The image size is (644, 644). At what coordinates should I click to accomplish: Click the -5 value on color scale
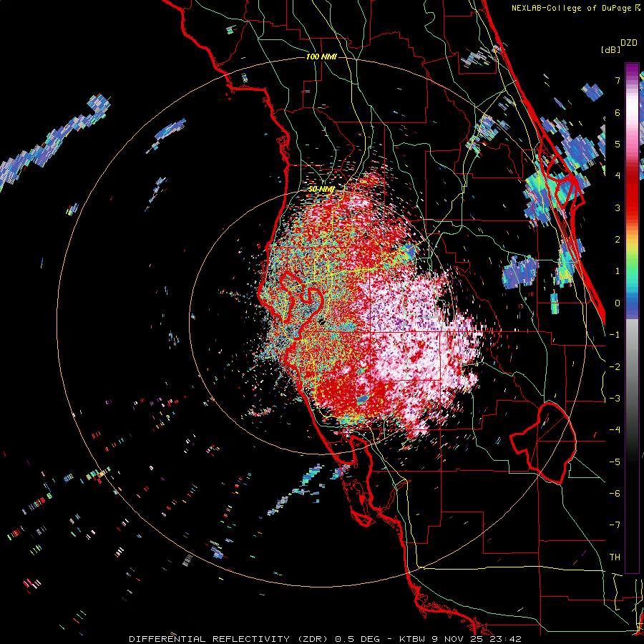pos(615,462)
